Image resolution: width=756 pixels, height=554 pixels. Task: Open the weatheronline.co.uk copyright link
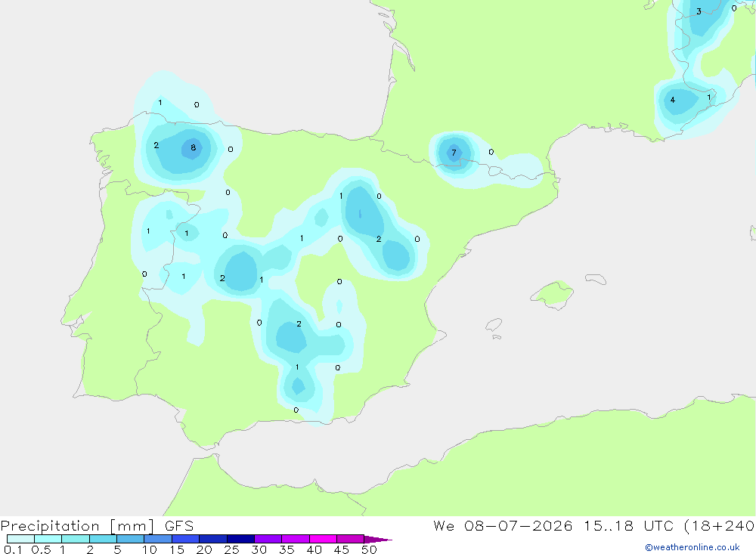(692, 547)
